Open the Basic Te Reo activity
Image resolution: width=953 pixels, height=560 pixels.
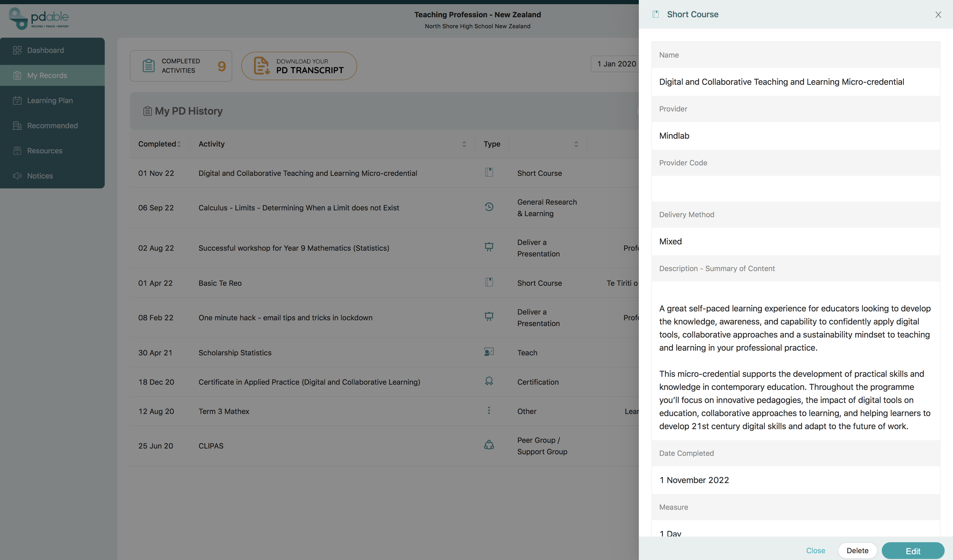pyautogui.click(x=220, y=283)
